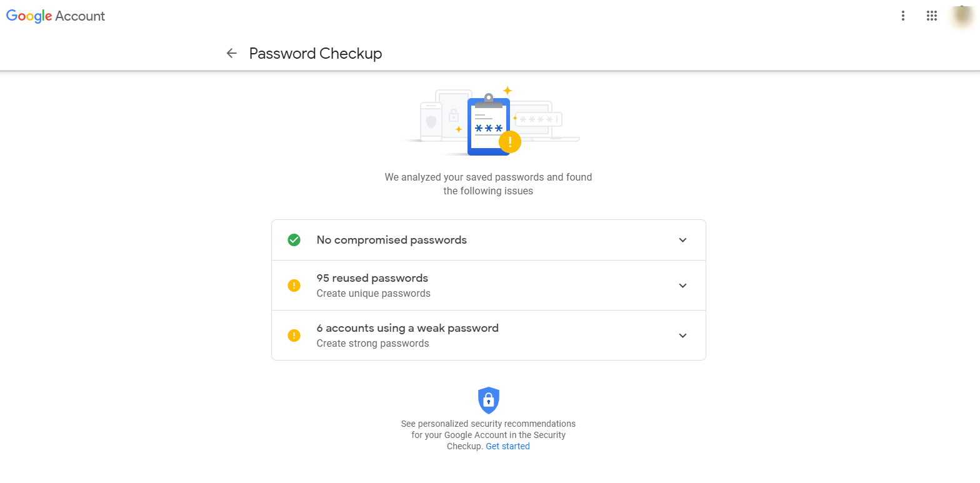
Task: Select the "No compromised passwords" heading
Action: click(391, 240)
